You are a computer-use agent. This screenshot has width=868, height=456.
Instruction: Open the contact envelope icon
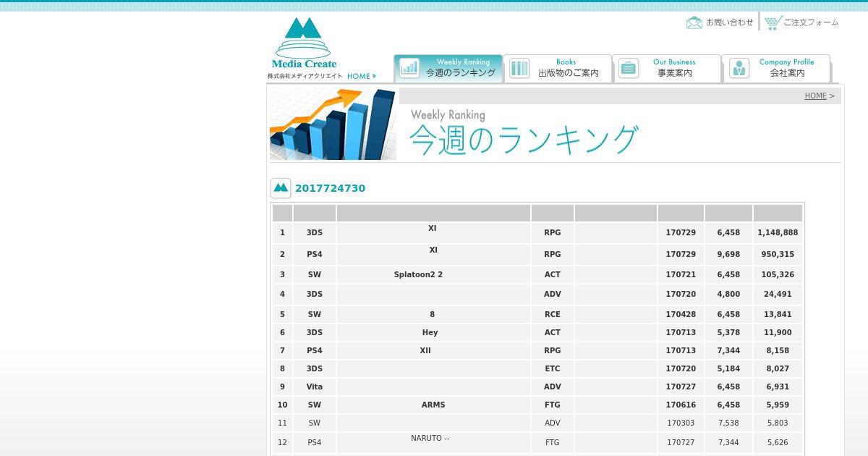tap(694, 22)
